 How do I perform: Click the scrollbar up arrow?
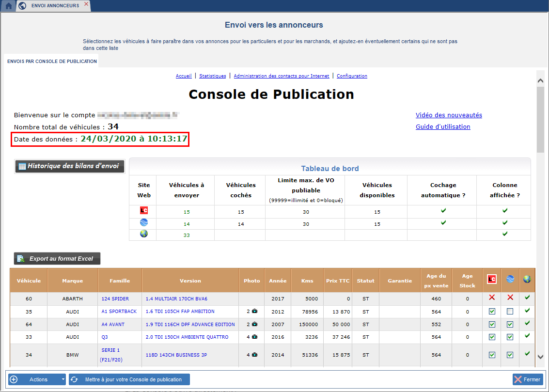[540, 81]
